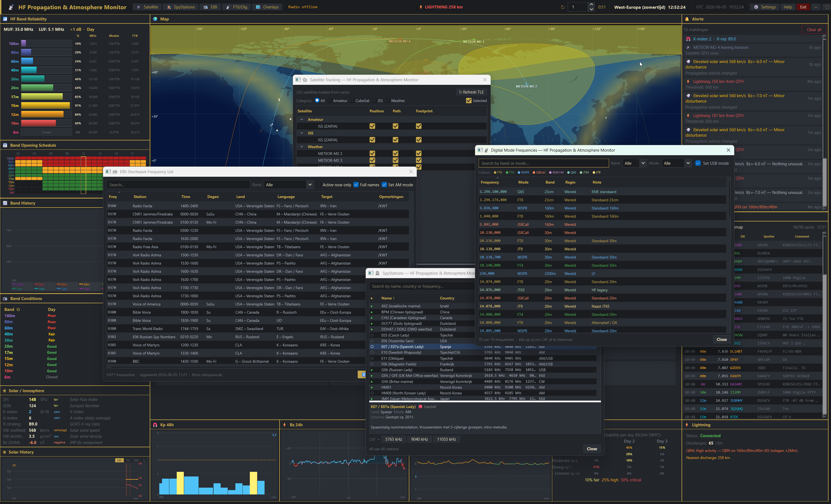The image size is (831, 504).
Task: Click the Lightning 258 km alert bolt icon
Action: [688, 82]
